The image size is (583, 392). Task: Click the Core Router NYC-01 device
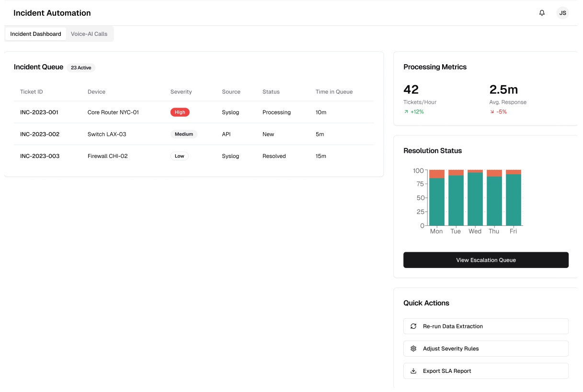point(113,112)
